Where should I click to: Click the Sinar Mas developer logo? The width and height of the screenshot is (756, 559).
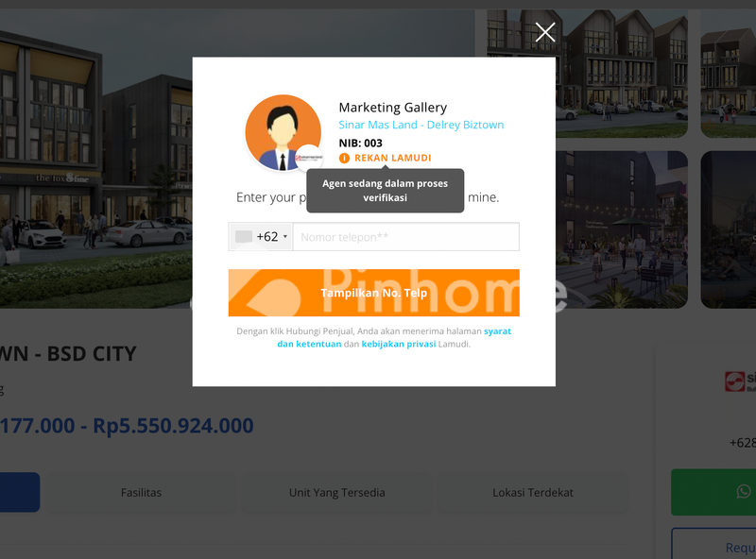pos(735,381)
